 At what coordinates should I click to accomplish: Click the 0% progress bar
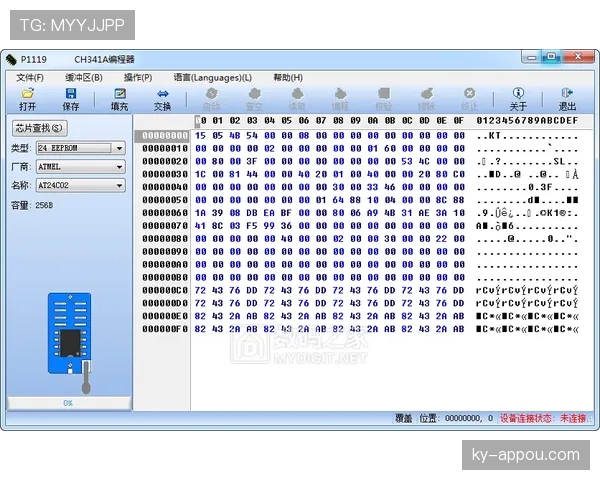point(68,403)
